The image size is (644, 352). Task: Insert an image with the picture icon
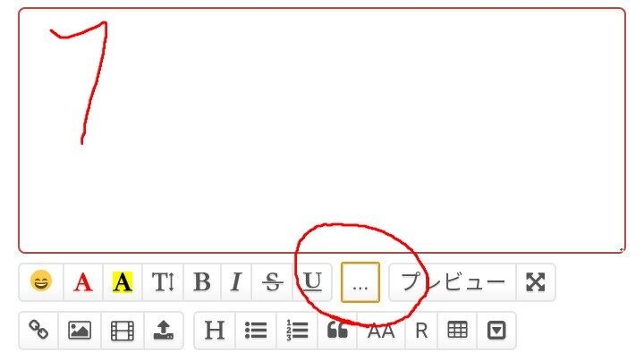(x=80, y=330)
